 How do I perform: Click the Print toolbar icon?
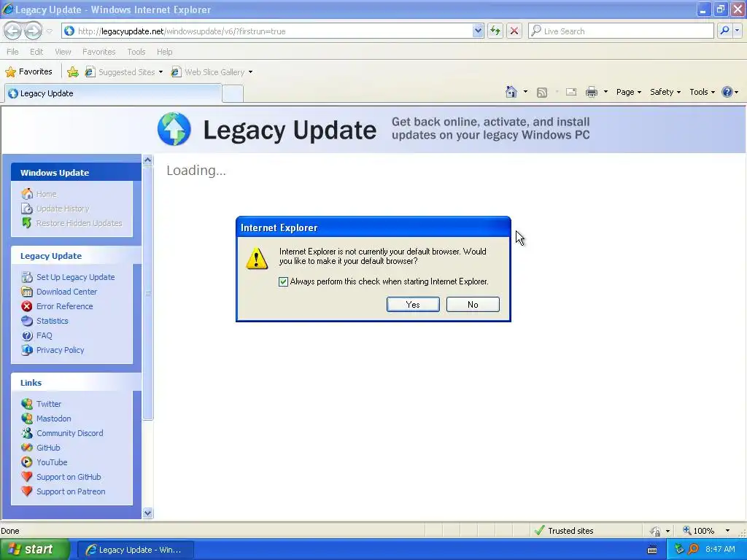591,92
